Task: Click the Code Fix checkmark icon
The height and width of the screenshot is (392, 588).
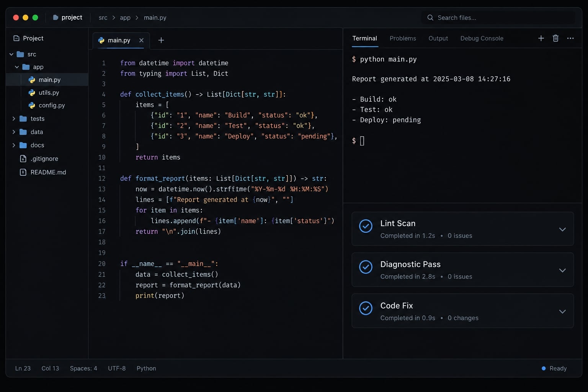Action: [x=366, y=308]
